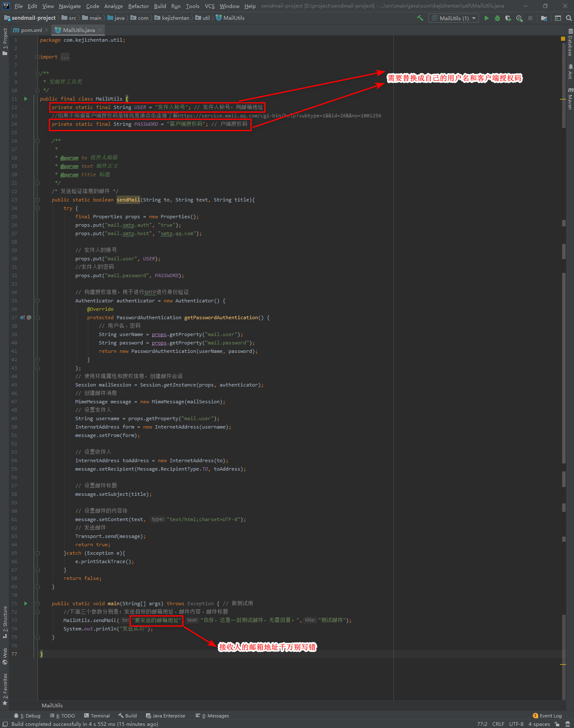
Task: Build the project with the hammer icon
Action: (420, 18)
